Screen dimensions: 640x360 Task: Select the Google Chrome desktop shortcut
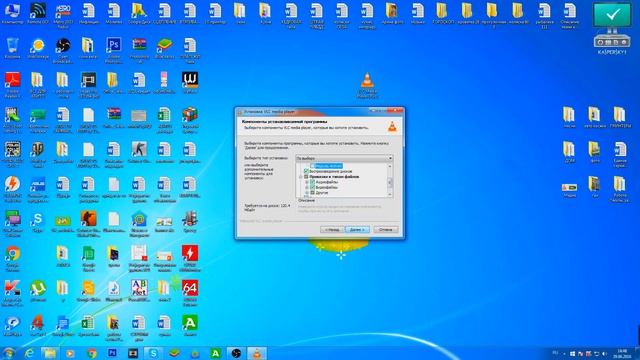[x=12, y=258]
